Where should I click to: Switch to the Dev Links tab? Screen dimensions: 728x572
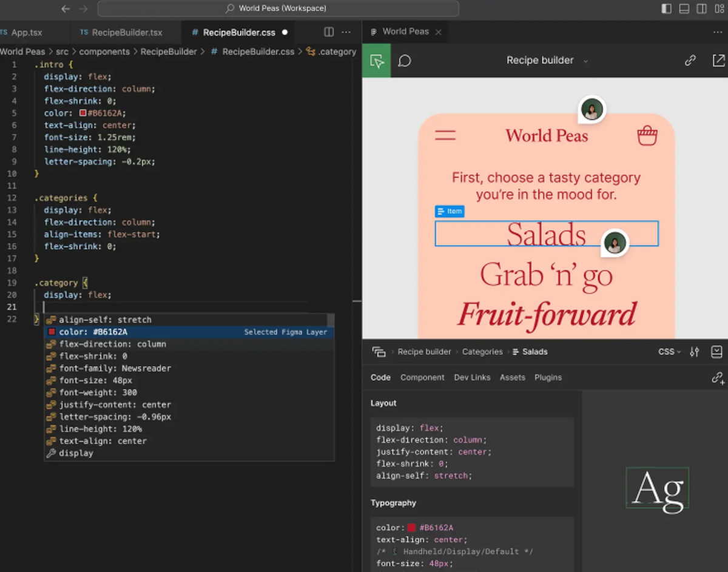point(472,377)
